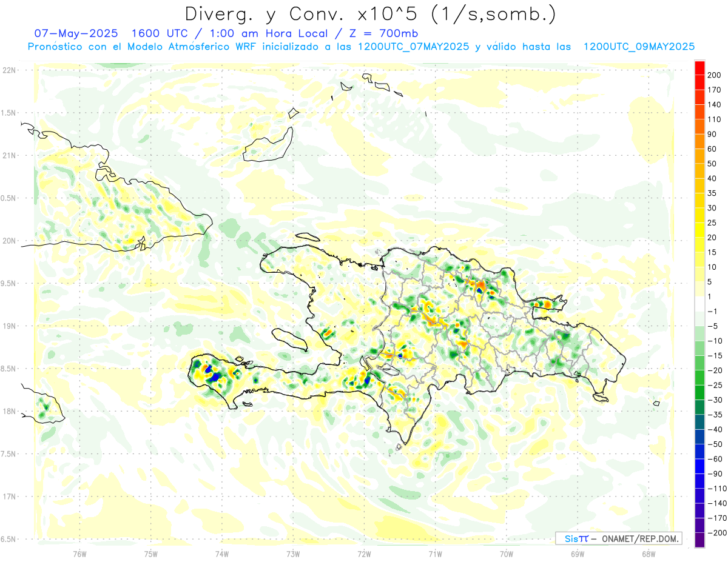Screen dimensions: 728x562
Task: Click the "21N" latitude label
Action: point(8,156)
